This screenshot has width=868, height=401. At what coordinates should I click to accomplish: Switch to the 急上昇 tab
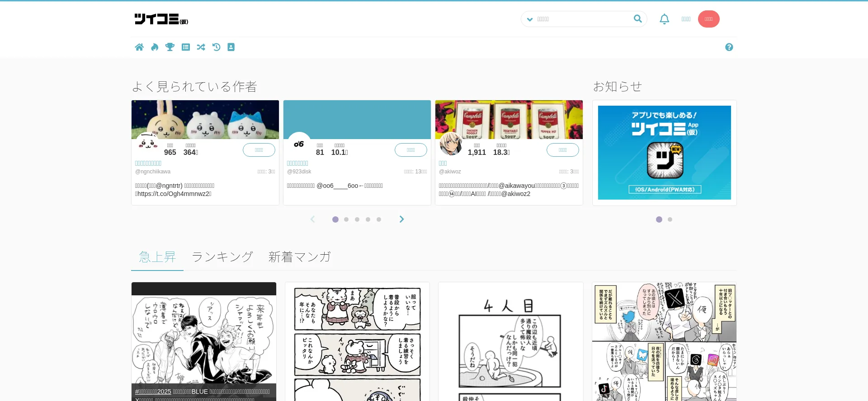pos(157,257)
